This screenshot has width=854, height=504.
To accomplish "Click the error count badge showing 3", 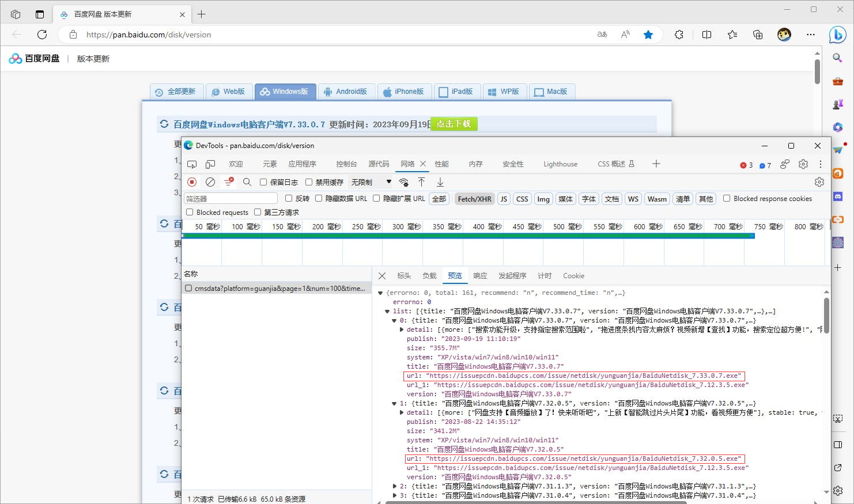I will (x=746, y=165).
